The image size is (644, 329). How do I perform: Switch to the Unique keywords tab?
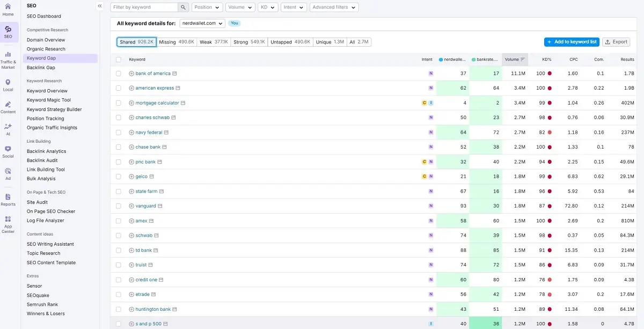330,42
